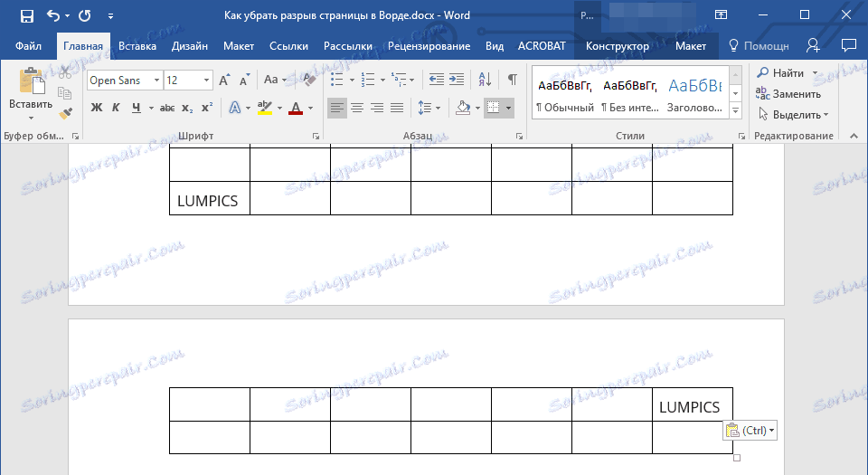The width and height of the screenshot is (868, 475).
Task: Switch to the Дизайн tab
Action: 189,46
